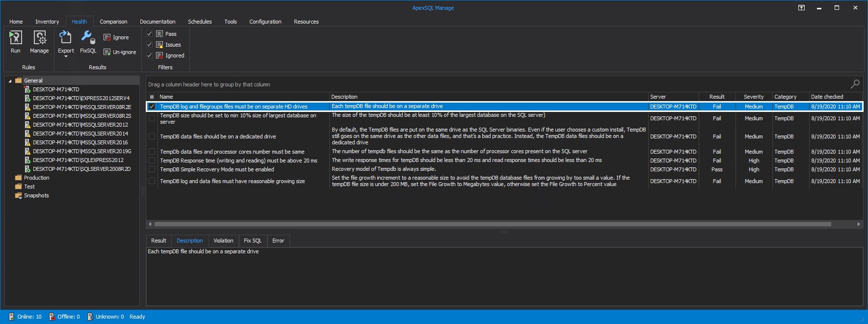Sort grid by Date checked column header
This screenshot has width=868, height=324.
tap(836, 97)
